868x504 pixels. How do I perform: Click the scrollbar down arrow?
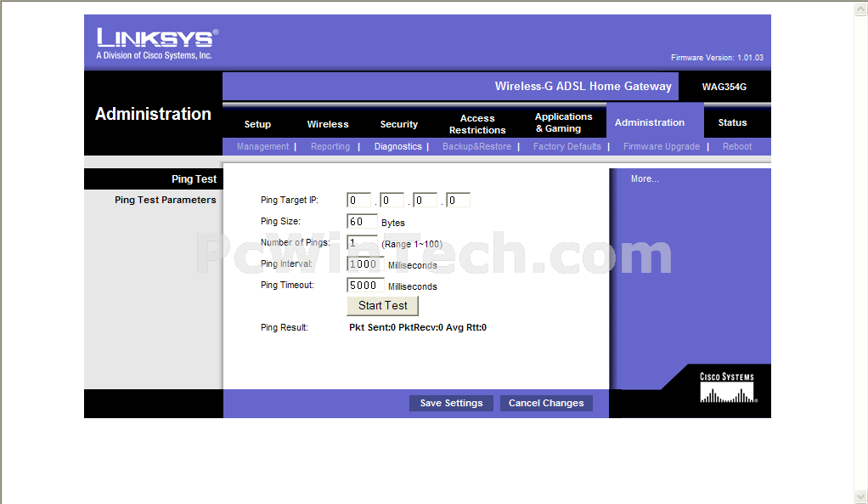(x=861, y=496)
